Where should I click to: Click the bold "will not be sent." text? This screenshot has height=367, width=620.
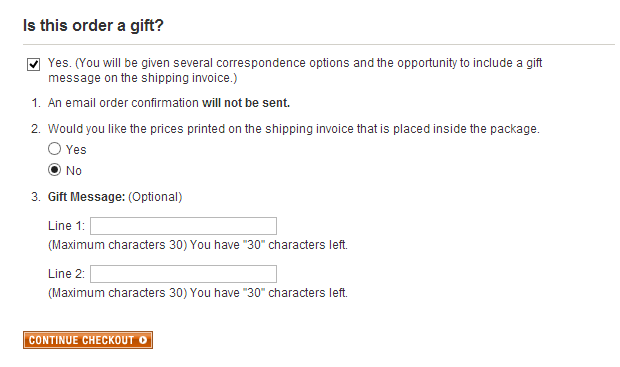pos(246,103)
